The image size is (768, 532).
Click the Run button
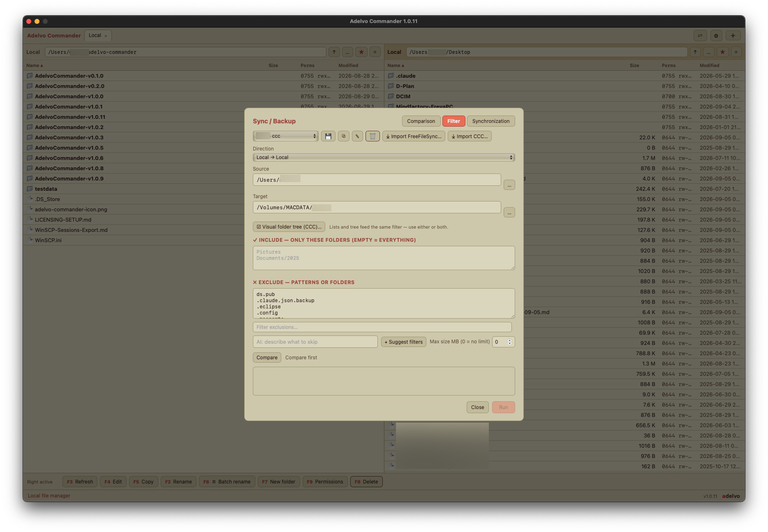(x=503, y=407)
